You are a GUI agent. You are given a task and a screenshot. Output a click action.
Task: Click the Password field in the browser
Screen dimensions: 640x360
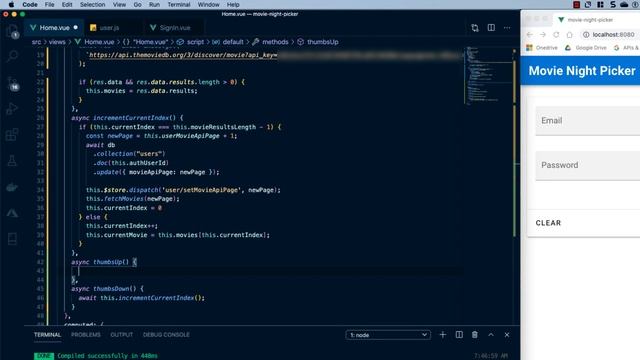click(x=588, y=165)
